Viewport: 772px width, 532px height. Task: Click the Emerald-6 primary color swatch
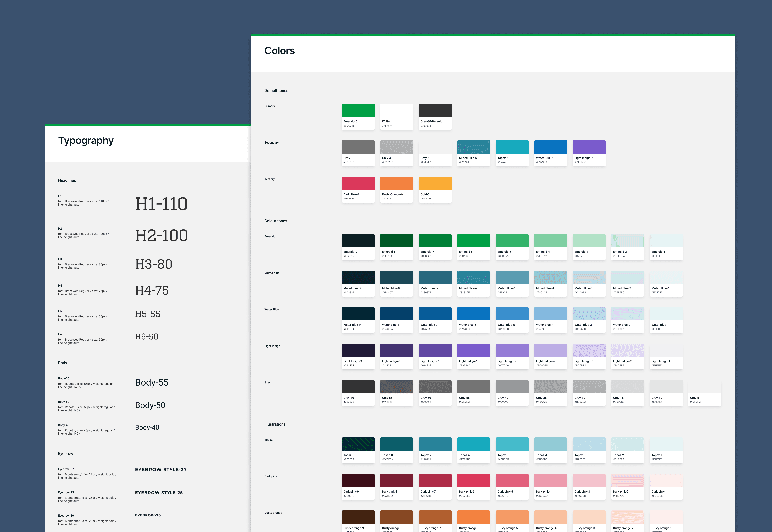click(x=358, y=111)
